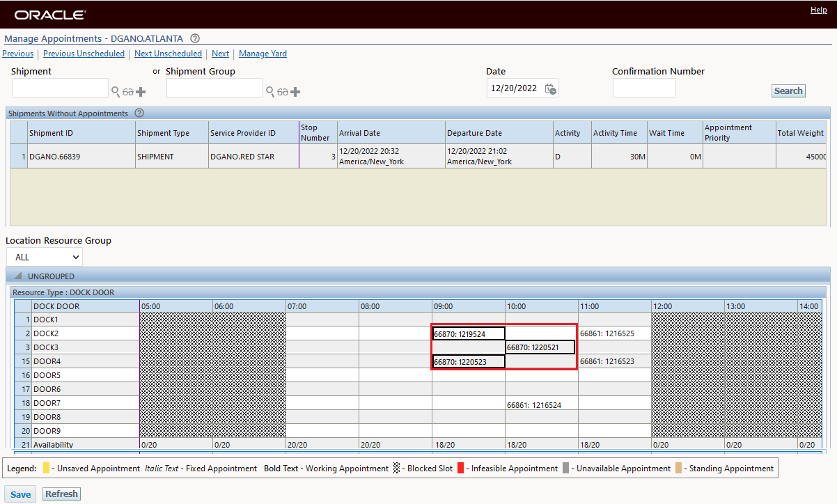
Task: Open the Location Resource Group dropdown
Action: [44, 257]
